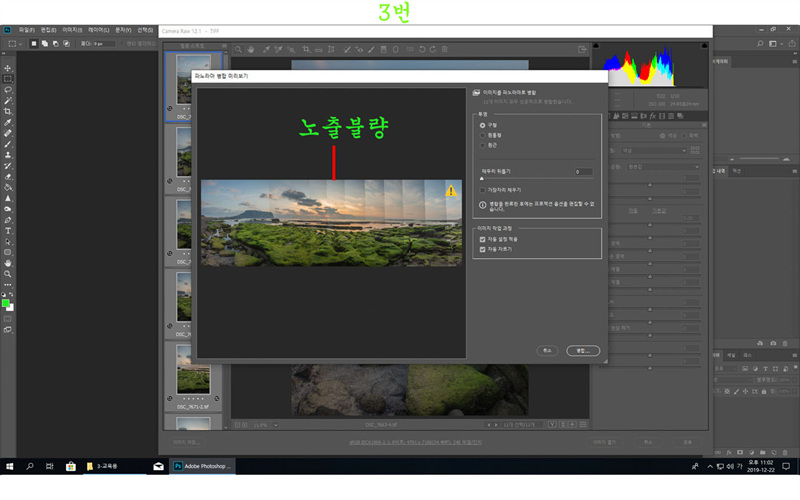Select the Clone Stamp tool
The width and height of the screenshot is (800, 500).
pos(8,155)
